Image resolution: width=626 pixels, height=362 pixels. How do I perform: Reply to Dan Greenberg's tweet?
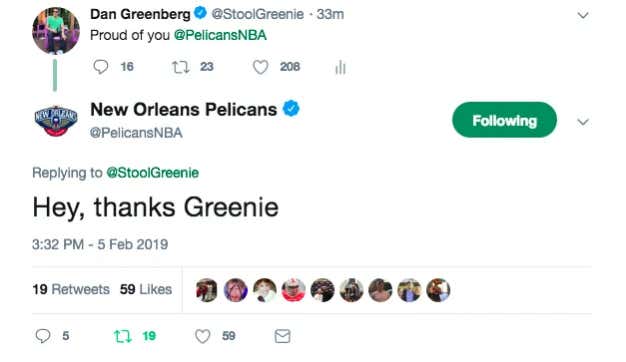[x=101, y=67]
